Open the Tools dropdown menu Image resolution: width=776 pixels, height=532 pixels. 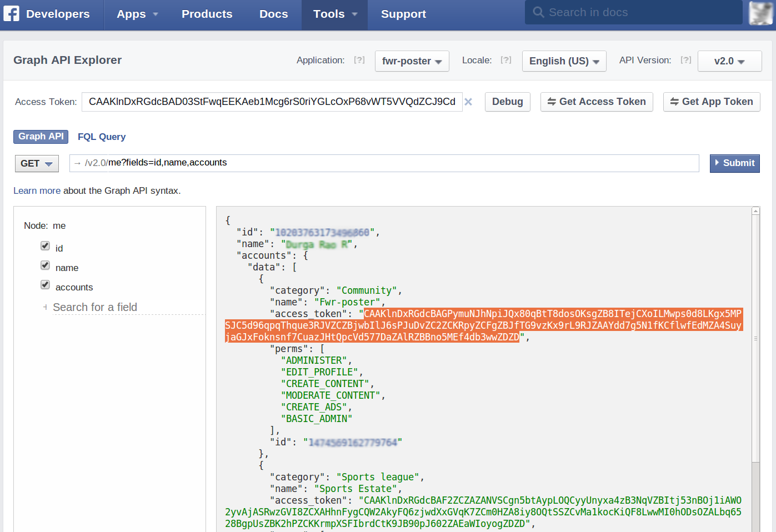tap(334, 14)
